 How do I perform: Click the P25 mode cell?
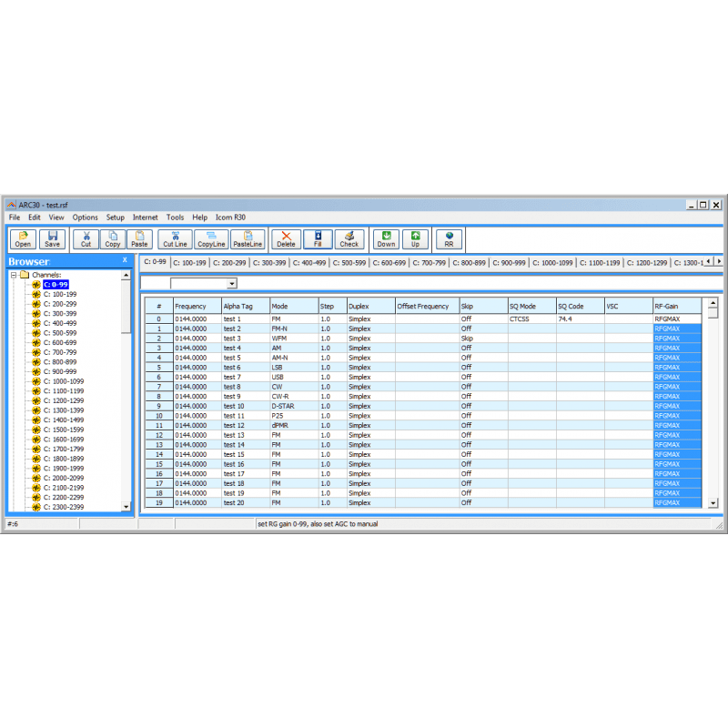(294, 416)
